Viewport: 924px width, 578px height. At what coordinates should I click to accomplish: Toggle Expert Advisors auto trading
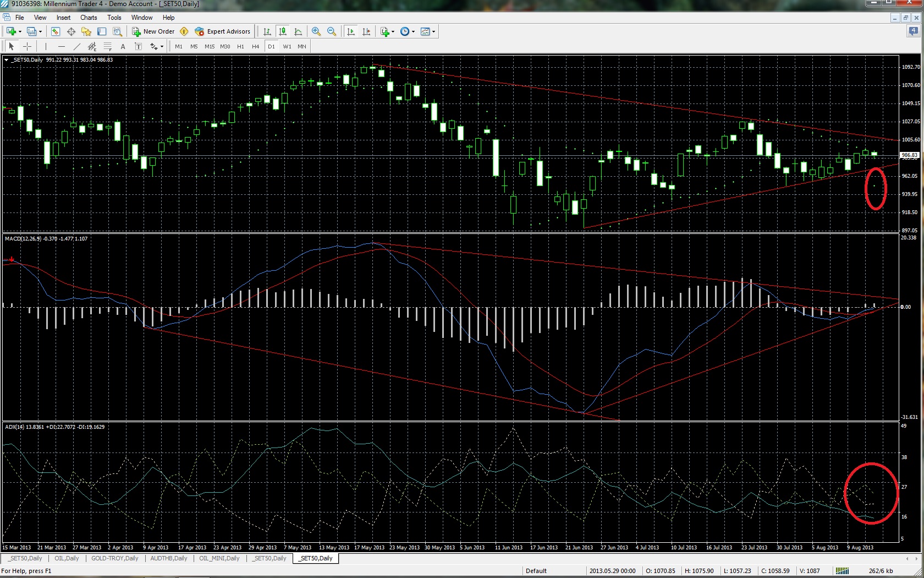coord(223,31)
